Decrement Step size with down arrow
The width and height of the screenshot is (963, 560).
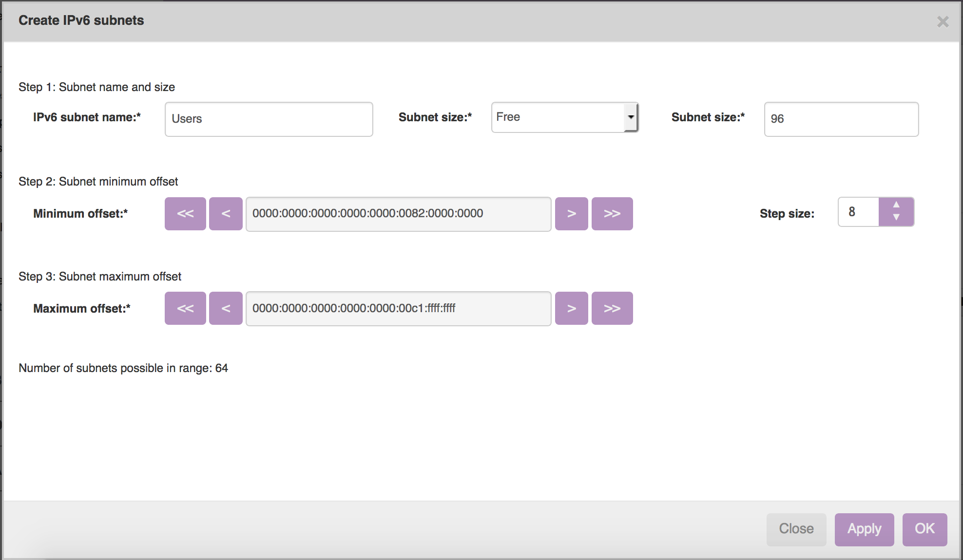pos(896,218)
